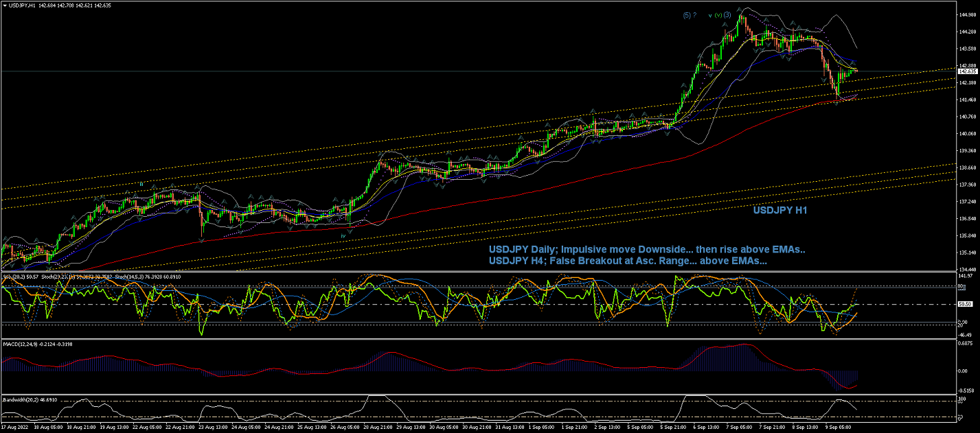Click the small "iv" wave label

pyautogui.click(x=343, y=235)
